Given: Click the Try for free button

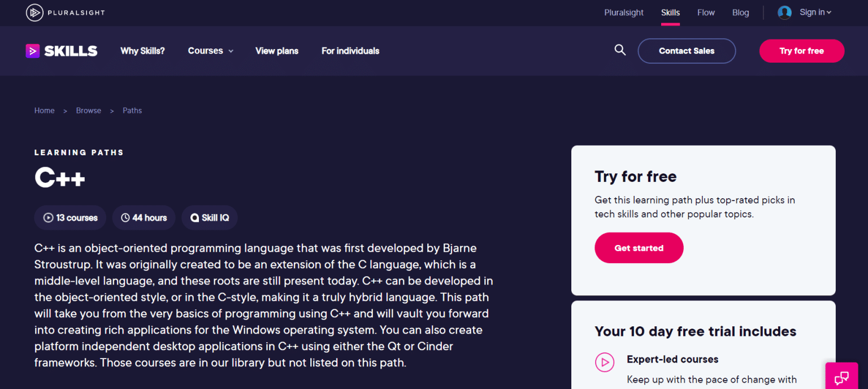Looking at the screenshot, I should point(801,51).
